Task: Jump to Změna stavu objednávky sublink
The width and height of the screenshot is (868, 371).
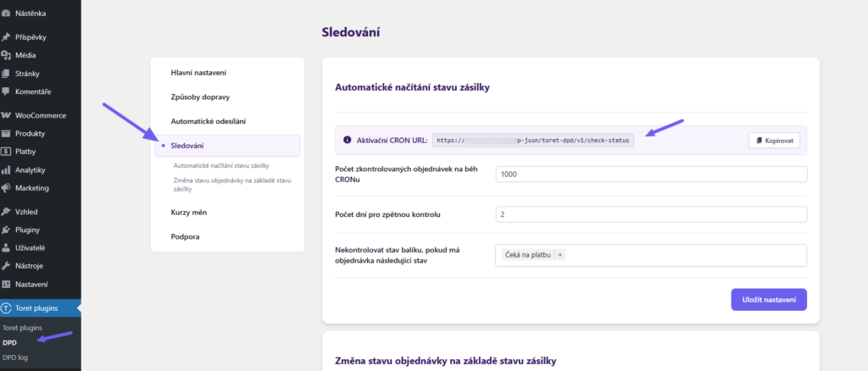Action: 232,185
